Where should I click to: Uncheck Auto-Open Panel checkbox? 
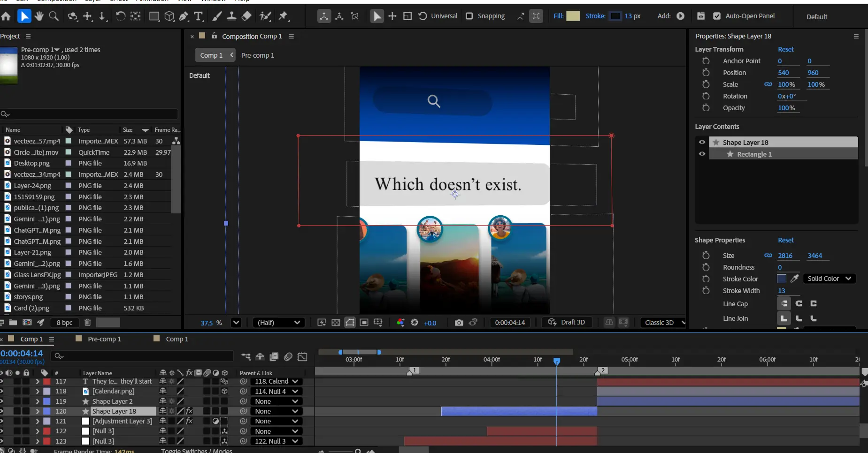(717, 16)
